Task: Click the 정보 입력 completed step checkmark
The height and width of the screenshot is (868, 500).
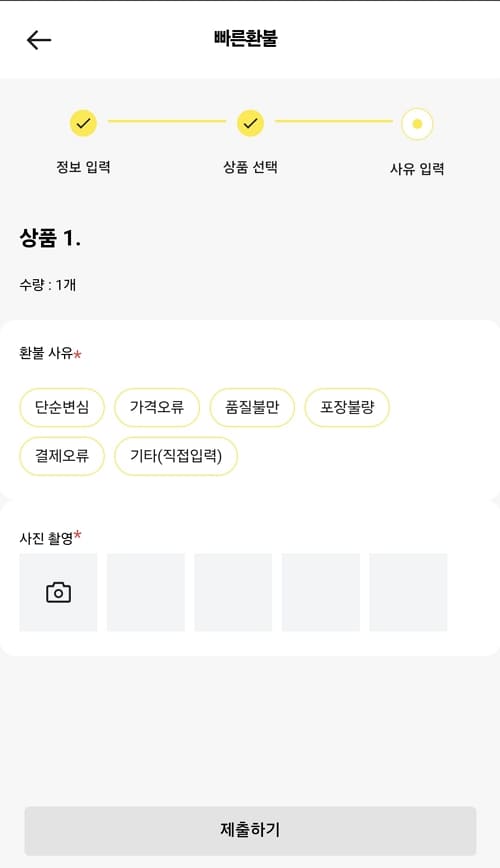Action: click(83, 123)
